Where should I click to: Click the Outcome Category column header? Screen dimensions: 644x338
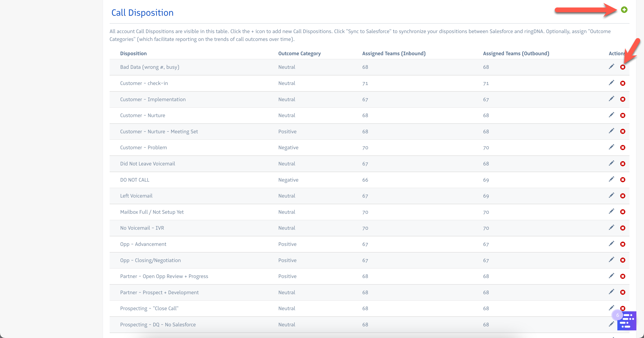coord(299,54)
